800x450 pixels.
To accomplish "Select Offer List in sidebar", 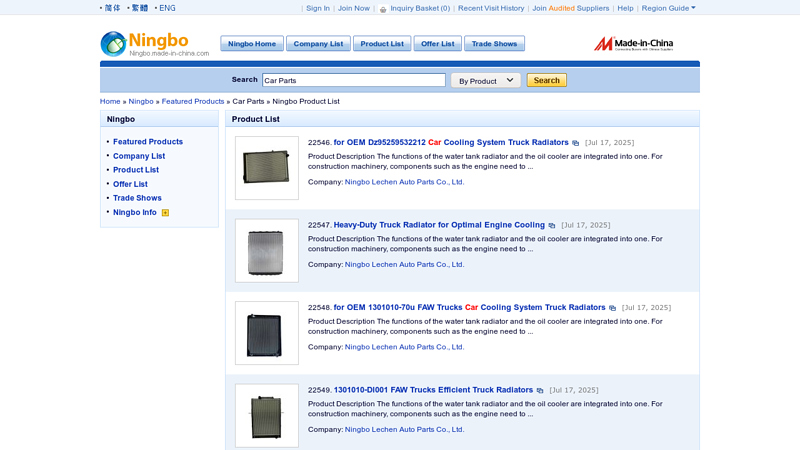I will [x=130, y=184].
